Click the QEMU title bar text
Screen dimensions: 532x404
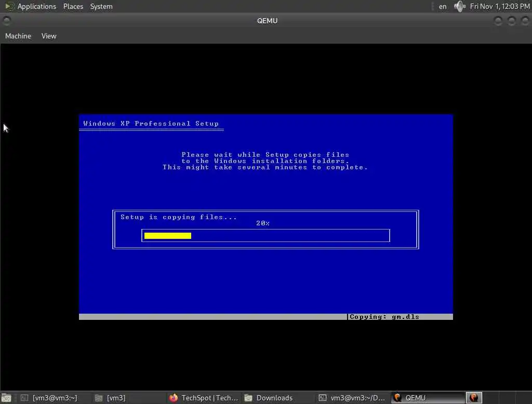coord(268,21)
